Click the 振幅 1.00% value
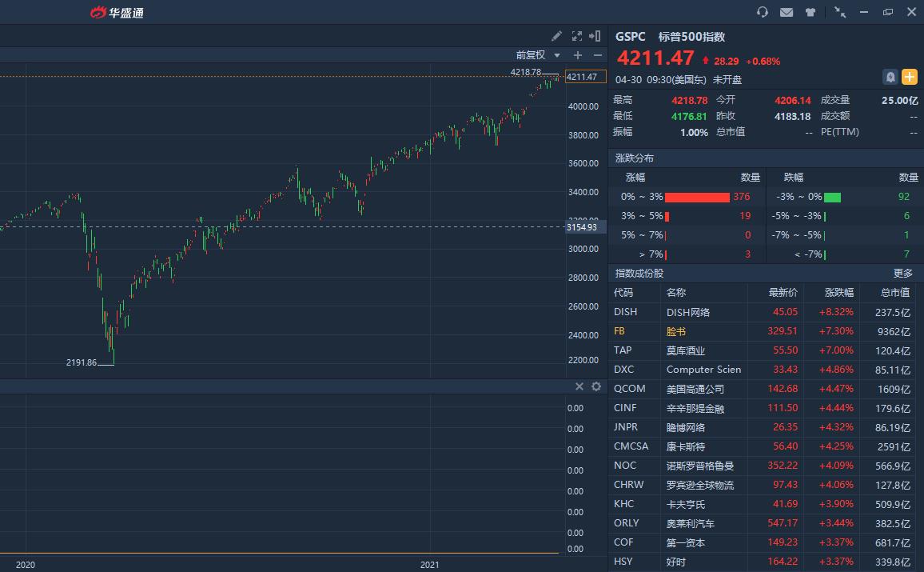 point(694,132)
